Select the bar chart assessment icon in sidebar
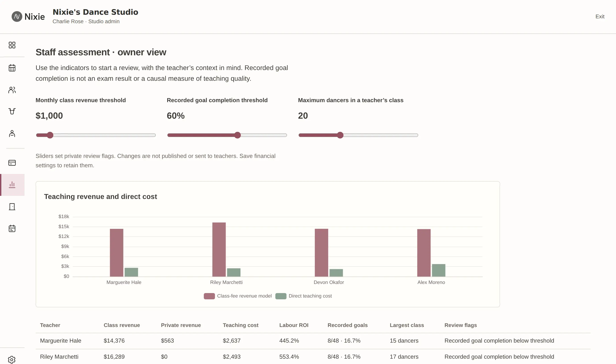Viewport: 616px width, 364px height. click(12, 185)
